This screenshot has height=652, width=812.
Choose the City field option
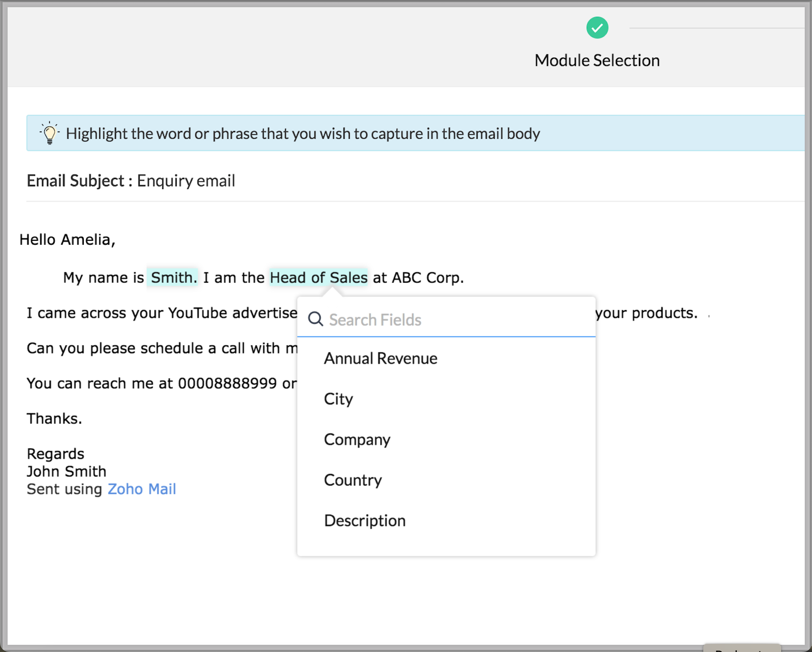click(x=338, y=399)
